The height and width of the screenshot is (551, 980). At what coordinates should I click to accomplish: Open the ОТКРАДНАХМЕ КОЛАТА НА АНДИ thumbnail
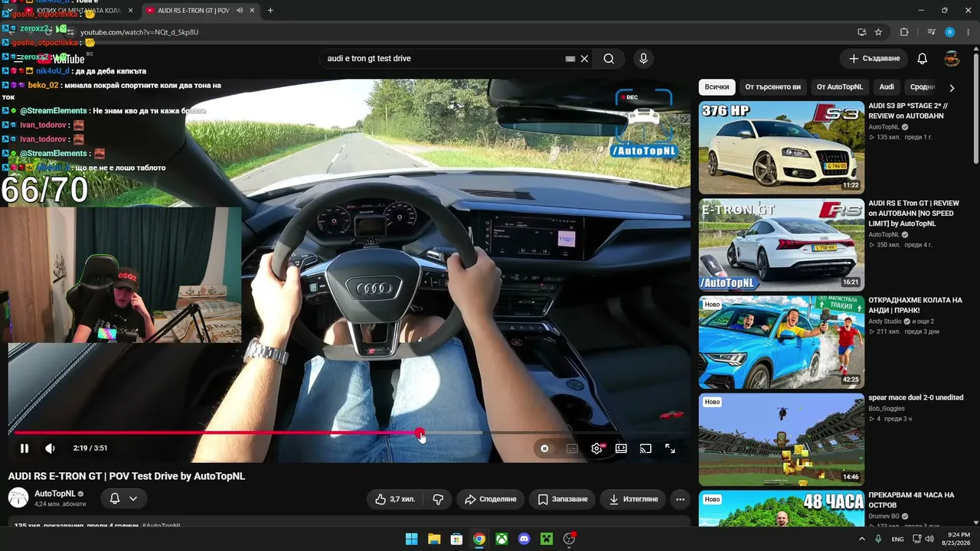pyautogui.click(x=782, y=342)
